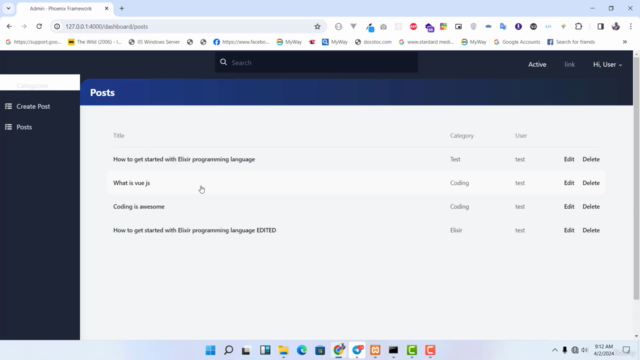Open the Hi, User dropdown

(607, 64)
